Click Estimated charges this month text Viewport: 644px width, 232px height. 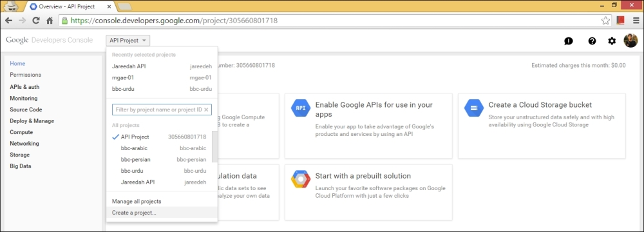(579, 65)
